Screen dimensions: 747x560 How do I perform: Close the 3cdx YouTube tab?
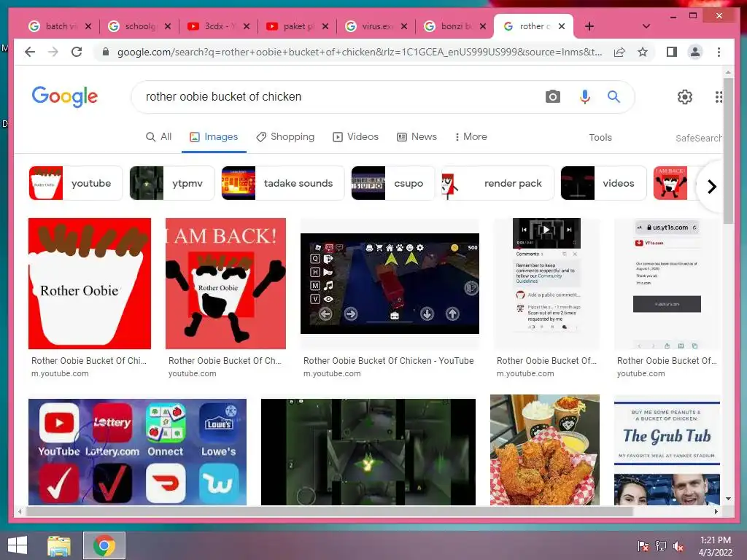pos(247,27)
